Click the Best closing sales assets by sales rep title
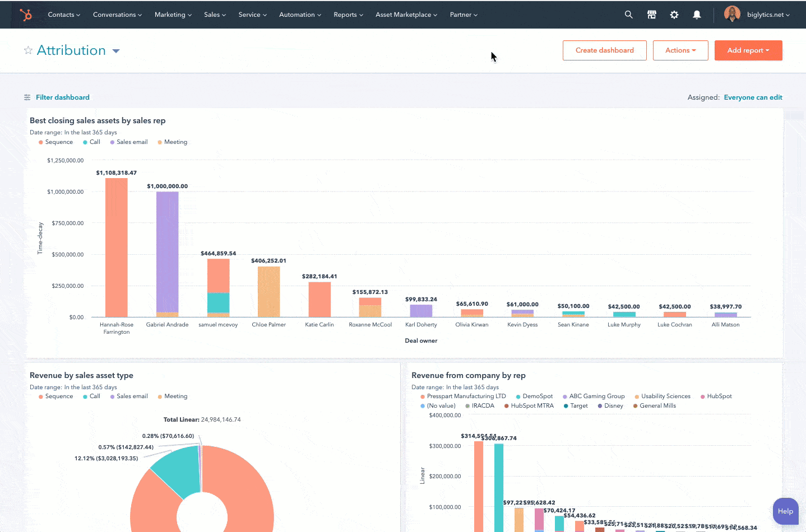This screenshot has height=532, width=806. pyautogui.click(x=98, y=120)
